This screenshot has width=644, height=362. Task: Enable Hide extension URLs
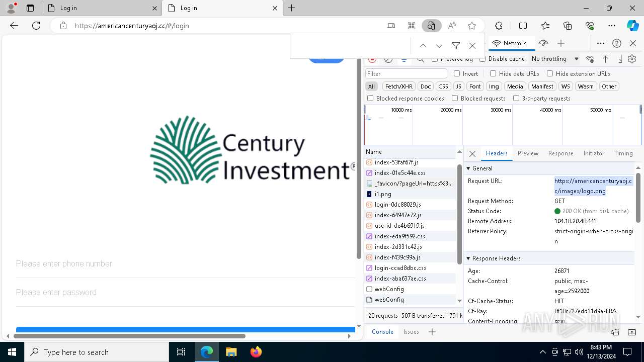pyautogui.click(x=550, y=73)
